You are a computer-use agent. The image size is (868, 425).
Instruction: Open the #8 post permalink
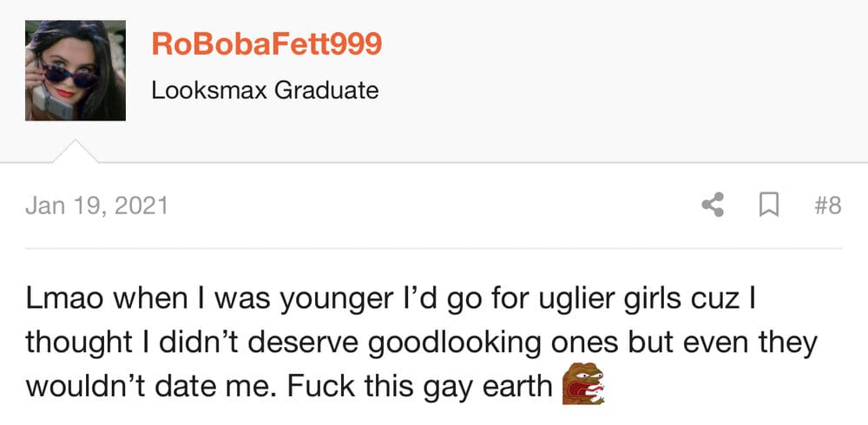pyautogui.click(x=828, y=206)
